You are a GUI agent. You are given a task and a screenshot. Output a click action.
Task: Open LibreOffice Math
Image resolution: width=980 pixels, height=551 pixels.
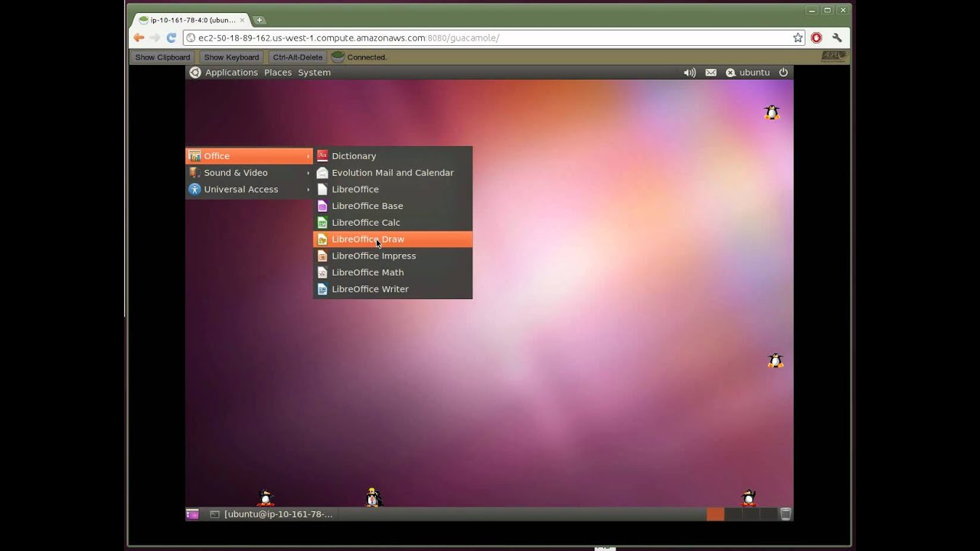point(393,272)
